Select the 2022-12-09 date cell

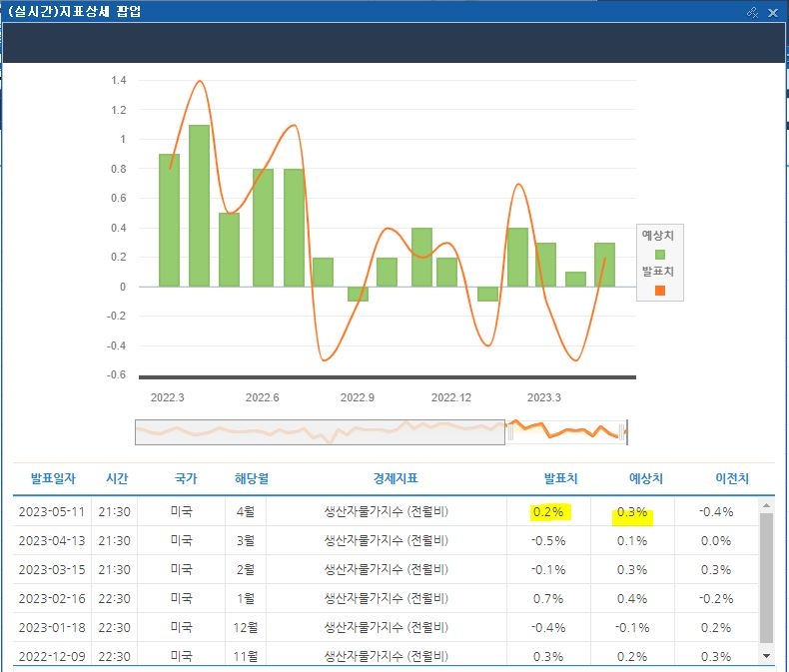52,656
